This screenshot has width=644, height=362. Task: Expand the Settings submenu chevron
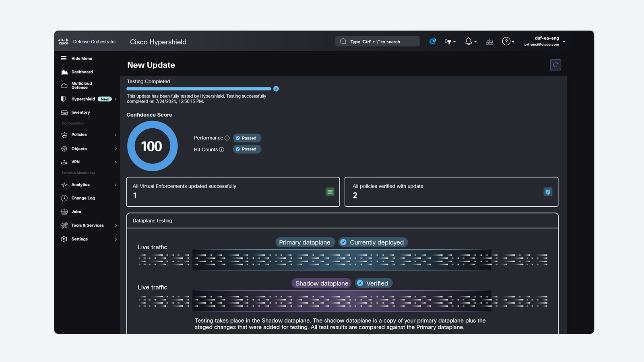[x=116, y=239]
